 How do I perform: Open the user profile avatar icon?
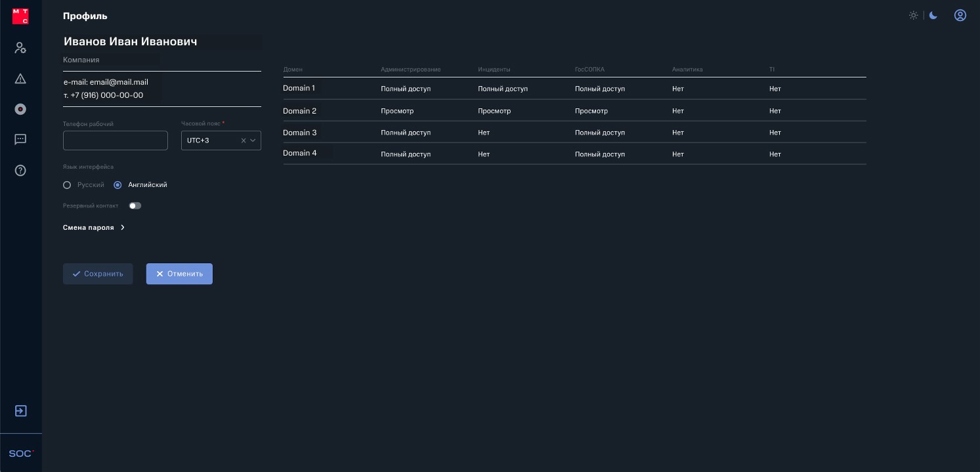point(960,16)
